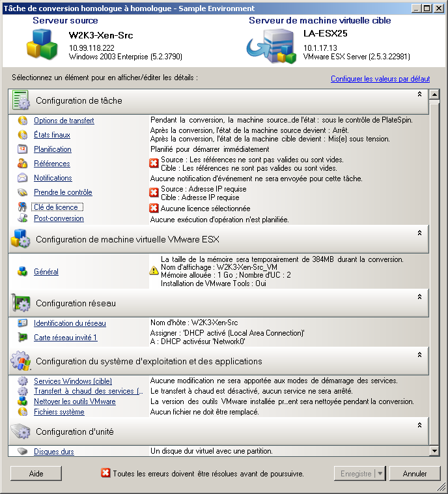Click 'Planifié pour démarrer immédiatement' text
Screen dimensions: 448x494
[210, 149]
